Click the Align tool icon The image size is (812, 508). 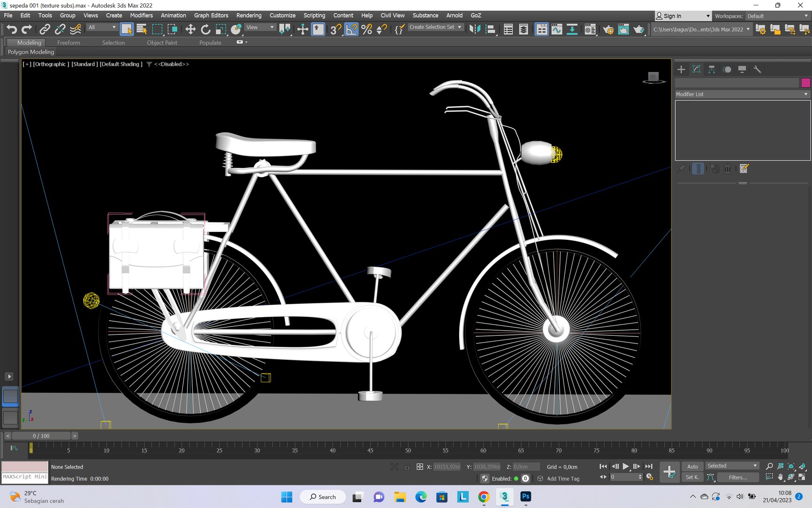[491, 29]
